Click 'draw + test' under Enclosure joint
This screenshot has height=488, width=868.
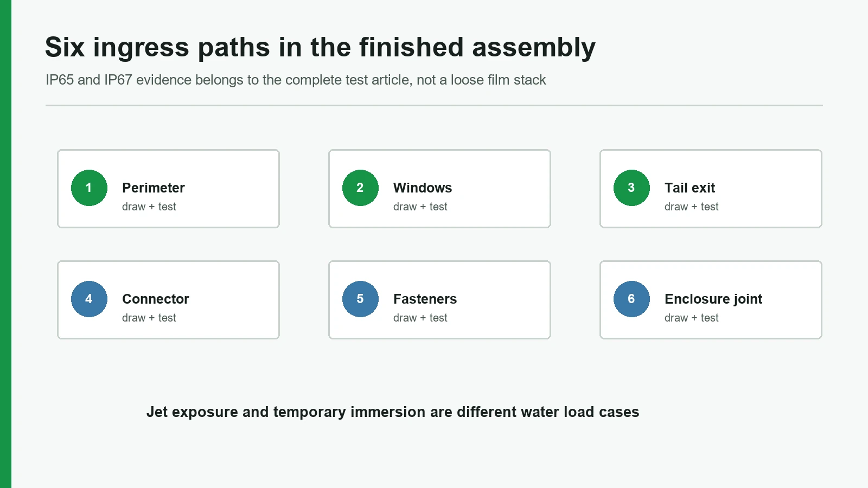tap(692, 318)
